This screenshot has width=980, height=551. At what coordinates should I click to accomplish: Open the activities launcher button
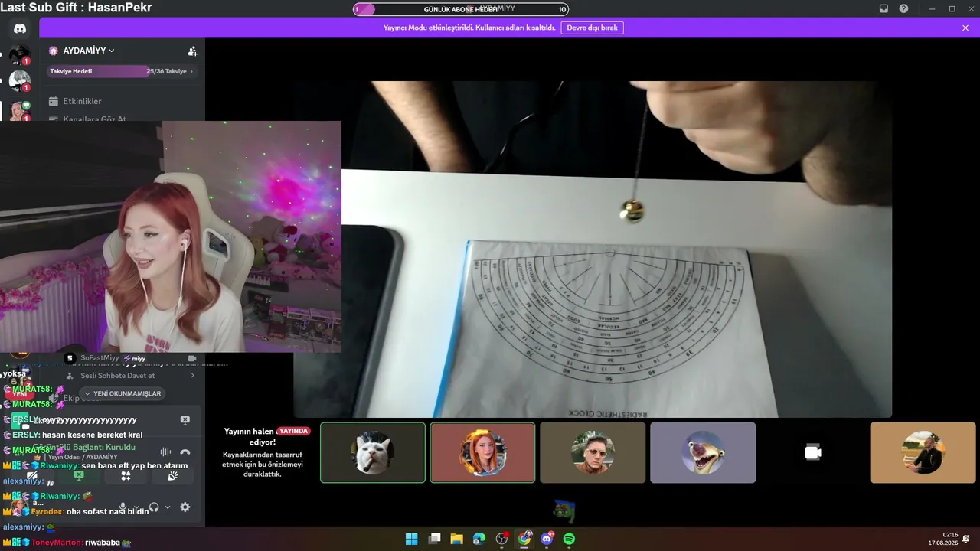pyautogui.click(x=126, y=475)
